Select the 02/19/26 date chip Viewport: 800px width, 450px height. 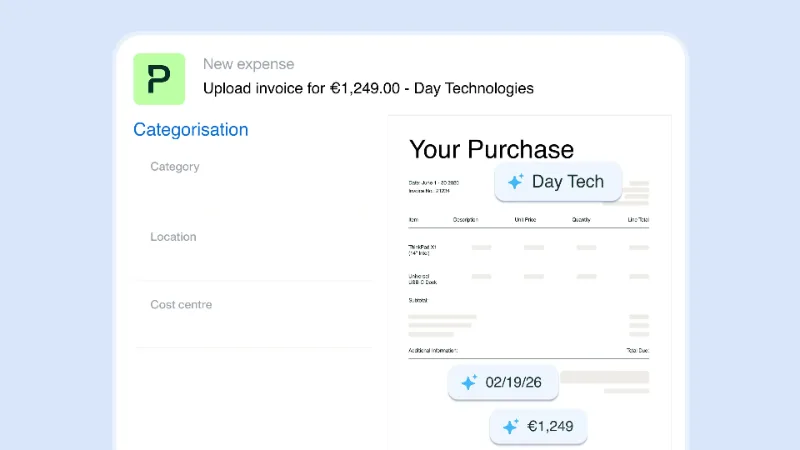[x=503, y=382]
